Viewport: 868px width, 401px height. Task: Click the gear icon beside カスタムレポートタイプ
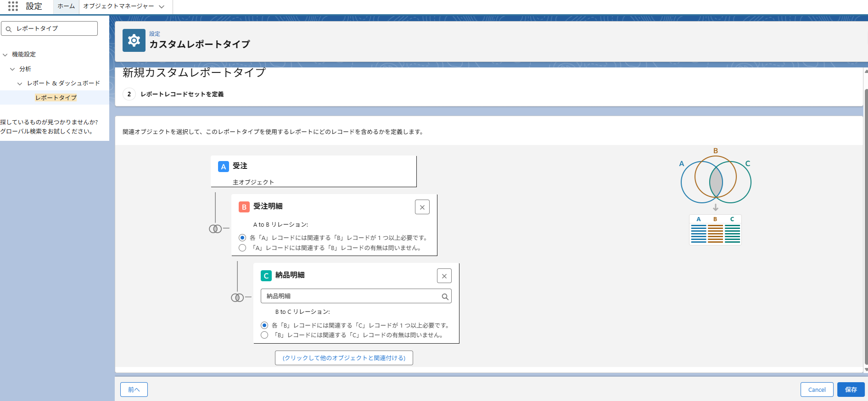[x=134, y=40]
